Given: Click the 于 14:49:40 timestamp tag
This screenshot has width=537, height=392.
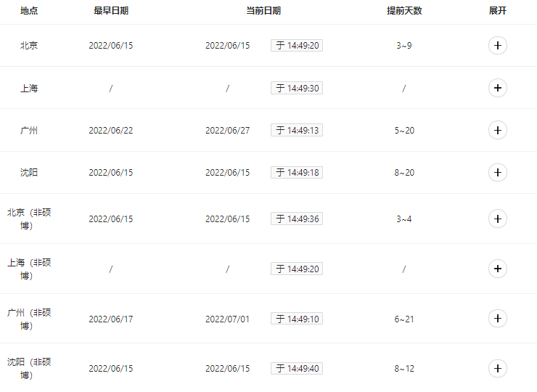Looking at the screenshot, I should coord(296,369).
